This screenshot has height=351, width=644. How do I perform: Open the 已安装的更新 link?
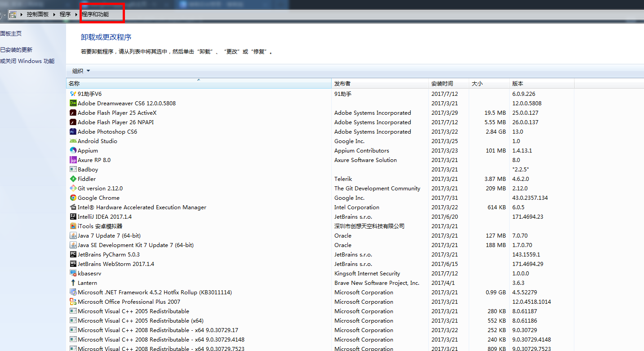pyautogui.click(x=16, y=50)
